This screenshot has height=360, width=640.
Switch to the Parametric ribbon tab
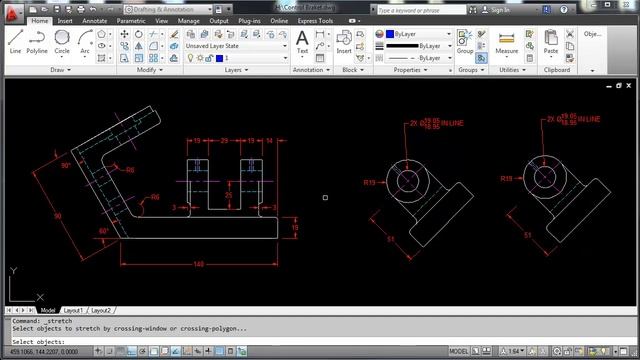pos(131,21)
